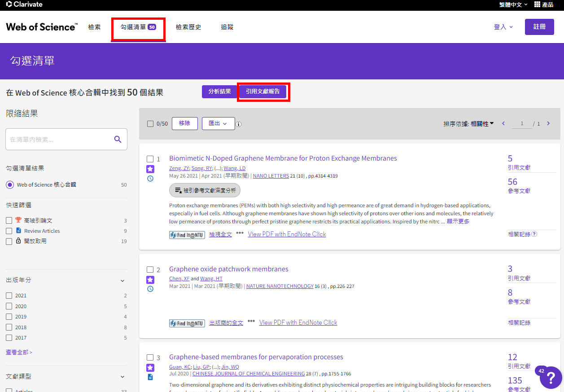Open the 勾選清單 tab
This screenshot has width=564, height=392.
(x=138, y=27)
